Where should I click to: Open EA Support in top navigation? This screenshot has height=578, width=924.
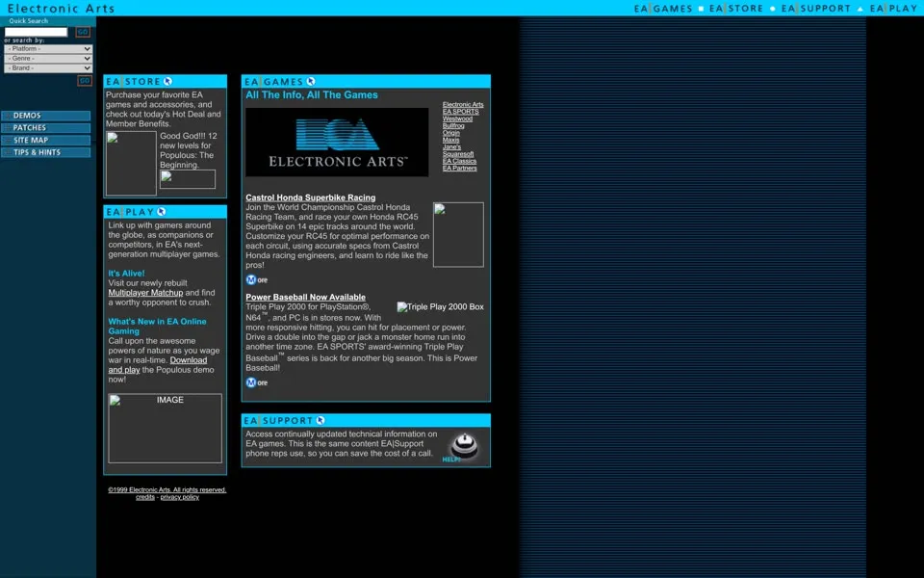point(815,9)
